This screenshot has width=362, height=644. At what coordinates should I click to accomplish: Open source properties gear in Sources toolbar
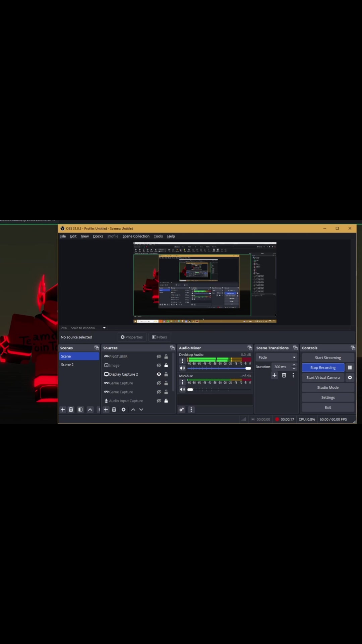(x=124, y=410)
